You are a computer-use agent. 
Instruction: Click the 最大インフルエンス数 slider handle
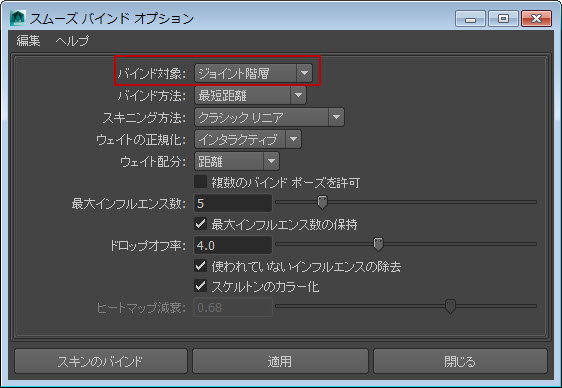pos(322,202)
